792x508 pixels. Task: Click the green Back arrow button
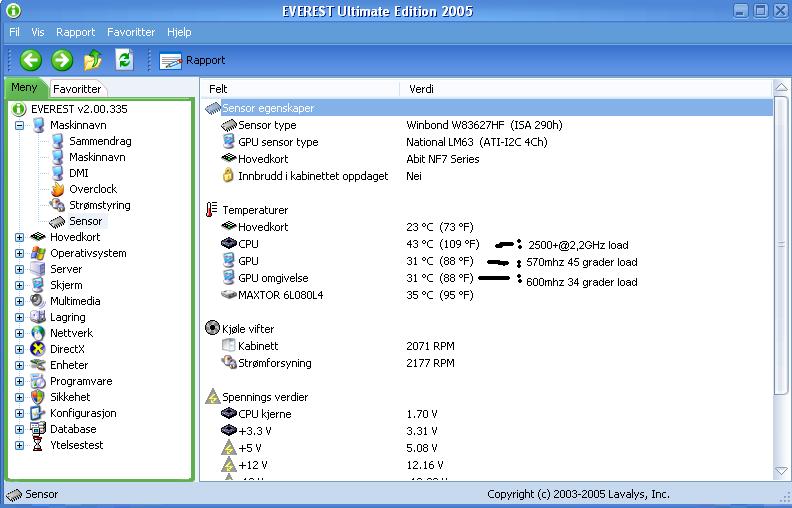[31, 60]
